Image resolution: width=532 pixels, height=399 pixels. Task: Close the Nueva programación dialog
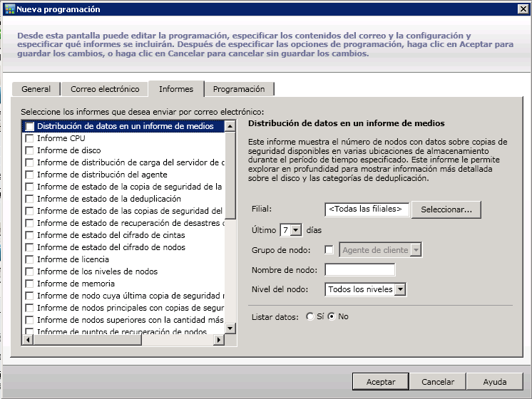tap(523, 9)
